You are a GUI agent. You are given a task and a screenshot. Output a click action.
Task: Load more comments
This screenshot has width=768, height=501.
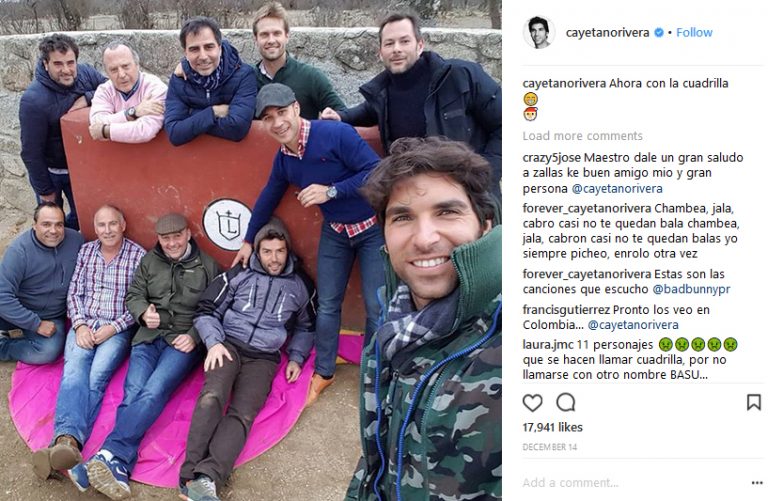(x=582, y=136)
